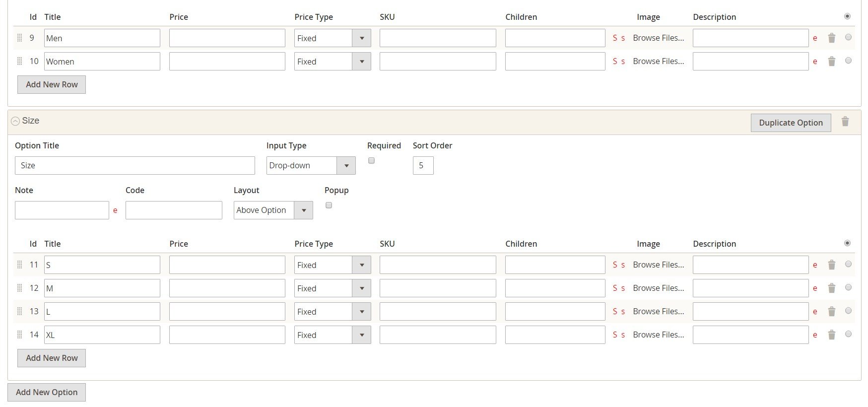The height and width of the screenshot is (407, 868).
Task: Grab the drag handle of row 14
Action: tap(20, 335)
